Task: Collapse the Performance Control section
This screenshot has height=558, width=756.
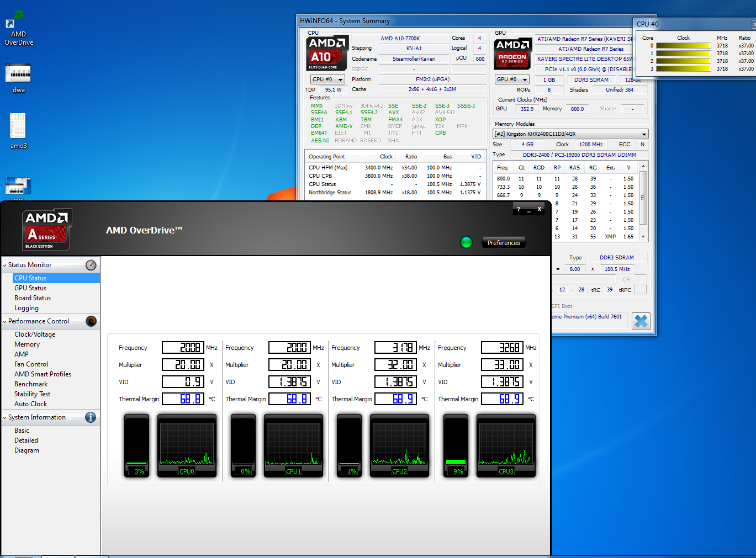Action: pos(5,322)
